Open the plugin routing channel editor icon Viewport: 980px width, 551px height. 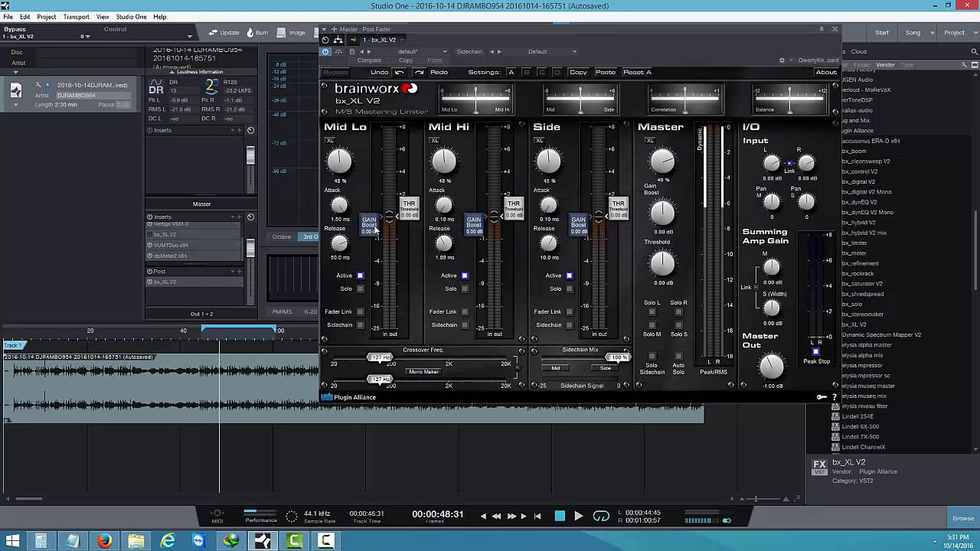[338, 40]
